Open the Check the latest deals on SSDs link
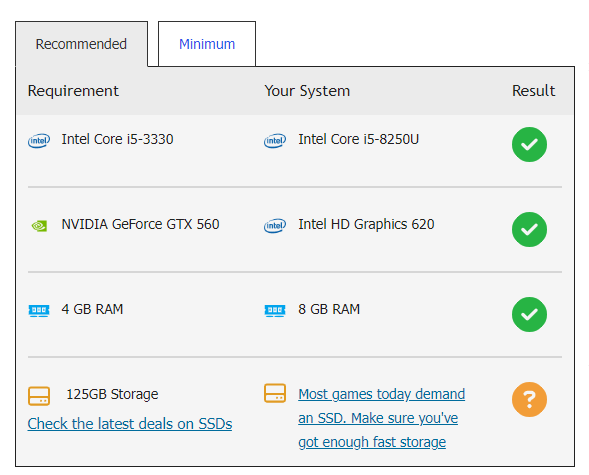This screenshot has height=475, width=589. point(130,424)
